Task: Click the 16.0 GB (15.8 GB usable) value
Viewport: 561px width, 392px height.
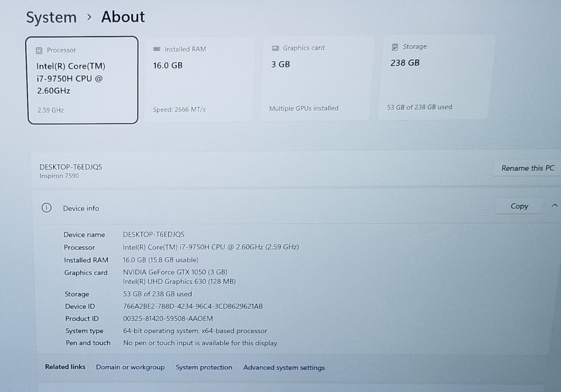Action: tap(161, 260)
